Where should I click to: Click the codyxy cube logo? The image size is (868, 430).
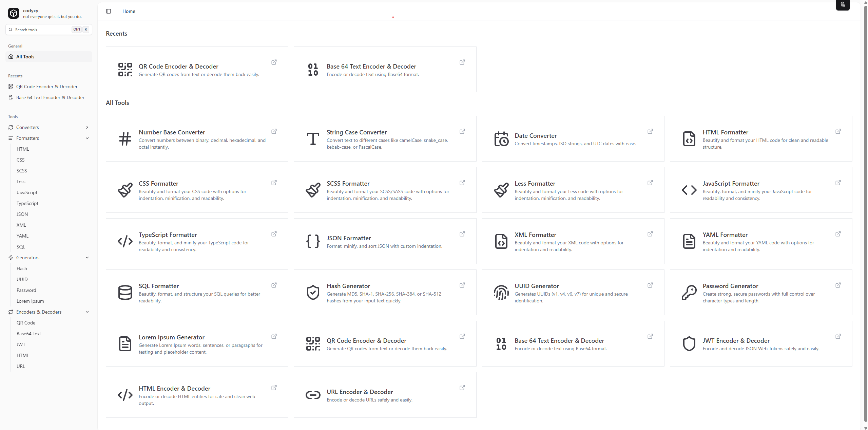click(14, 13)
